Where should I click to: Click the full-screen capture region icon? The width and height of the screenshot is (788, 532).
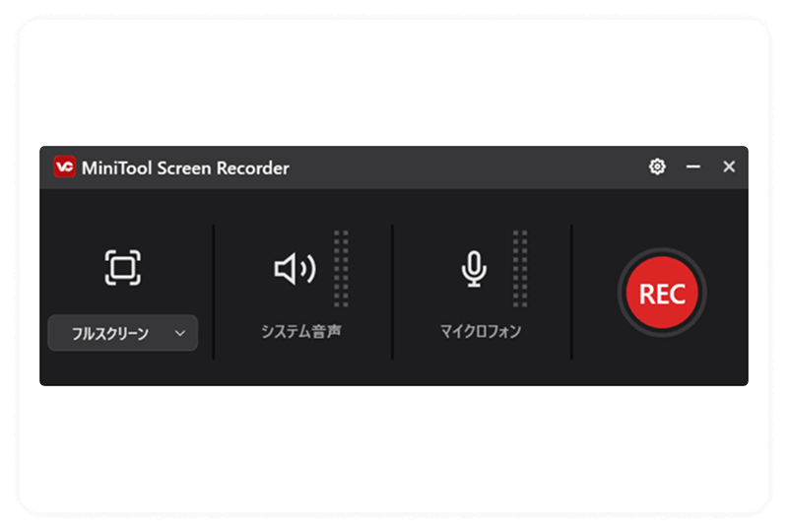click(122, 268)
